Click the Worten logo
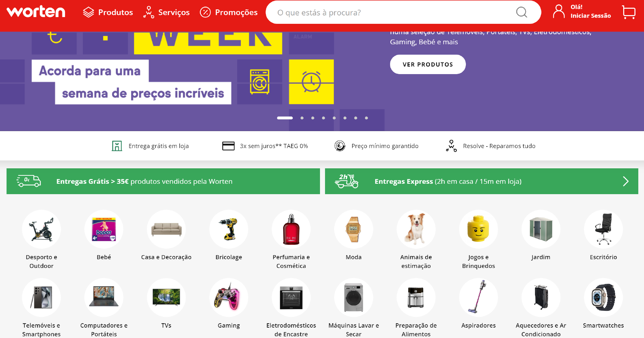644x338 pixels. 36,12
